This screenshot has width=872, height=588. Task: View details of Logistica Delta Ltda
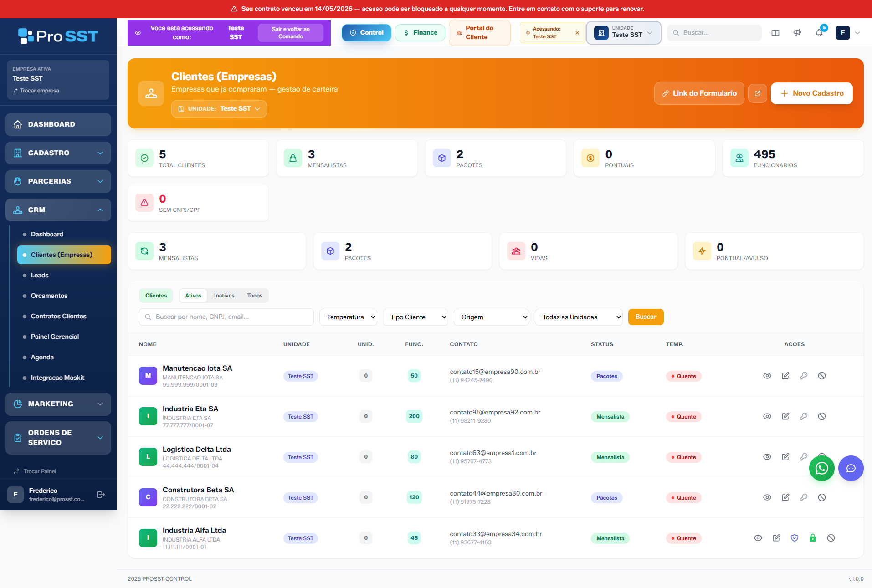click(767, 457)
